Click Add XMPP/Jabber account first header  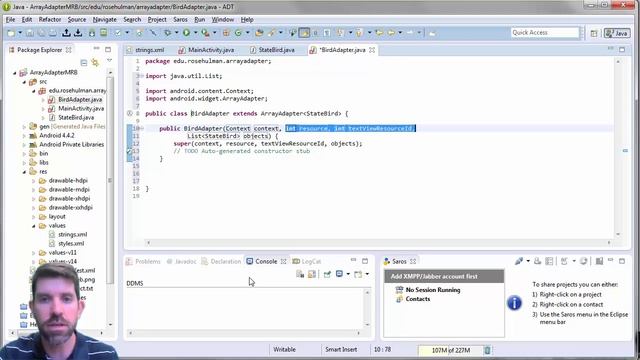click(444, 276)
